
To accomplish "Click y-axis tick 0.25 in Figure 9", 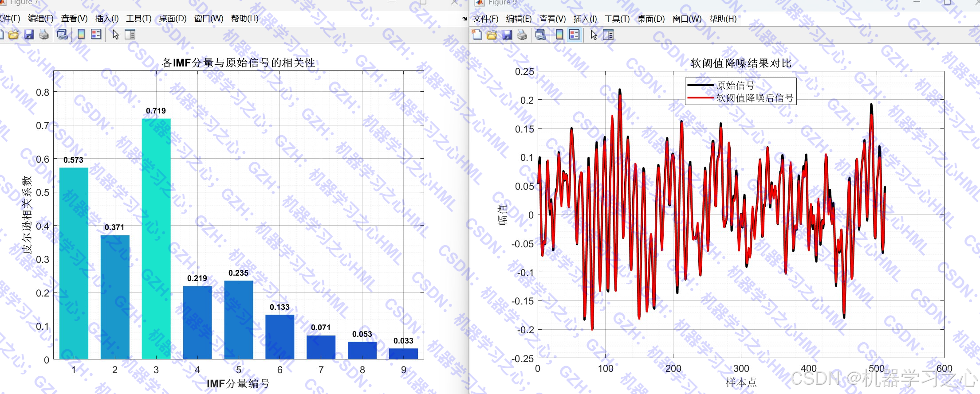I will pos(524,71).
